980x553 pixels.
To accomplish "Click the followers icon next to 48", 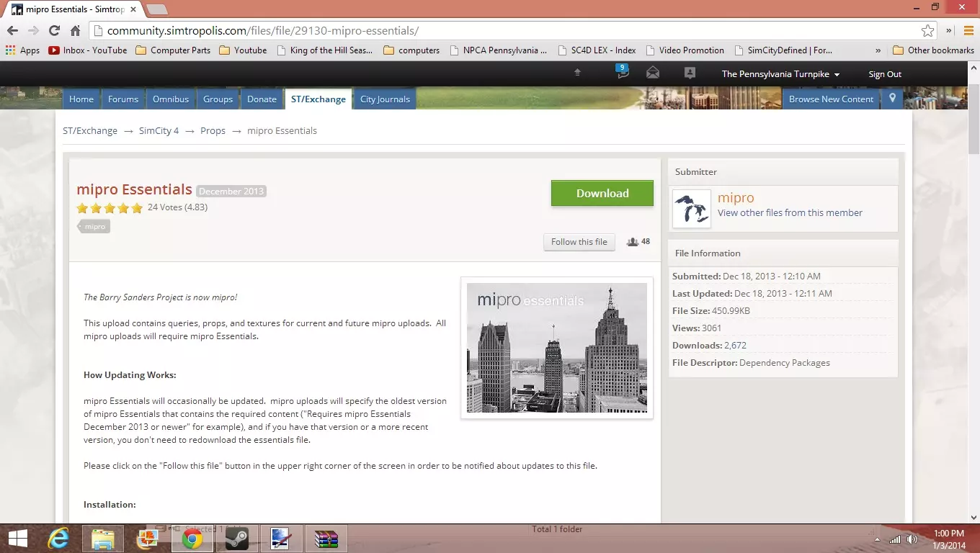I will click(632, 242).
